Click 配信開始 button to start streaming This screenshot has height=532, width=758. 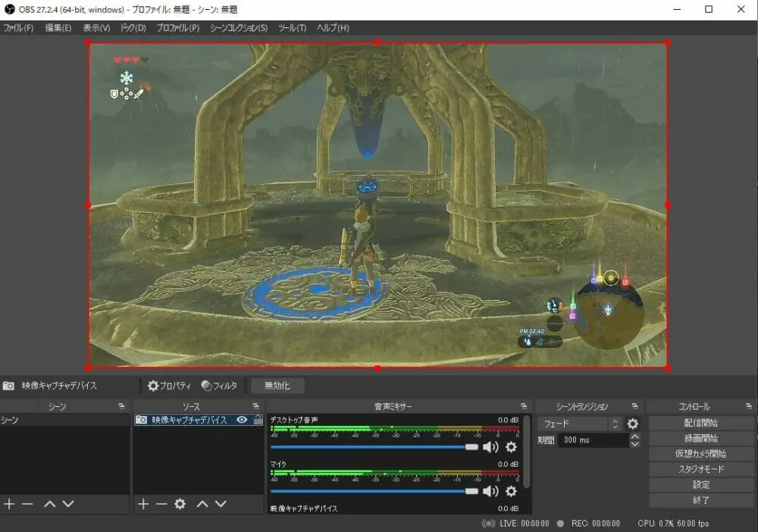[701, 423]
